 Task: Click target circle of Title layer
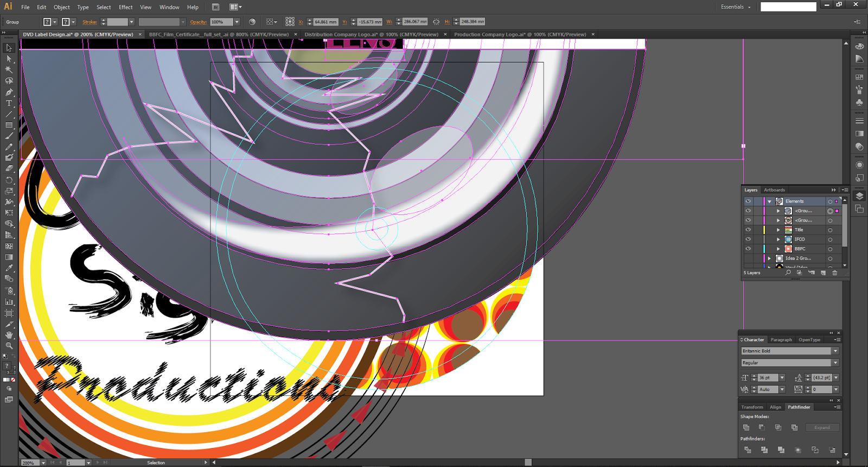(830, 230)
